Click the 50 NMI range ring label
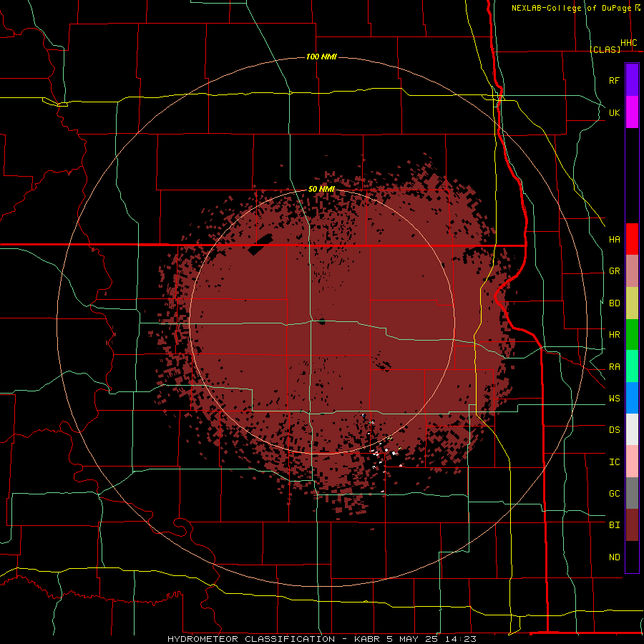 pyautogui.click(x=321, y=189)
